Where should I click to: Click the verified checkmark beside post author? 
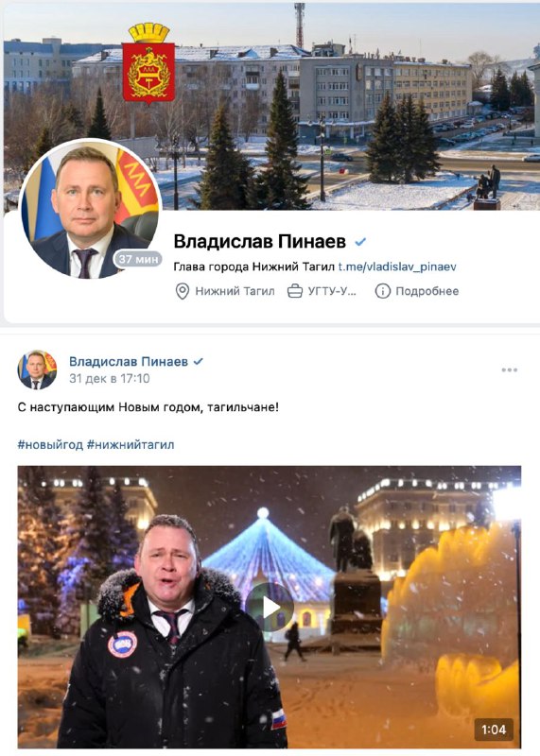coord(198,361)
